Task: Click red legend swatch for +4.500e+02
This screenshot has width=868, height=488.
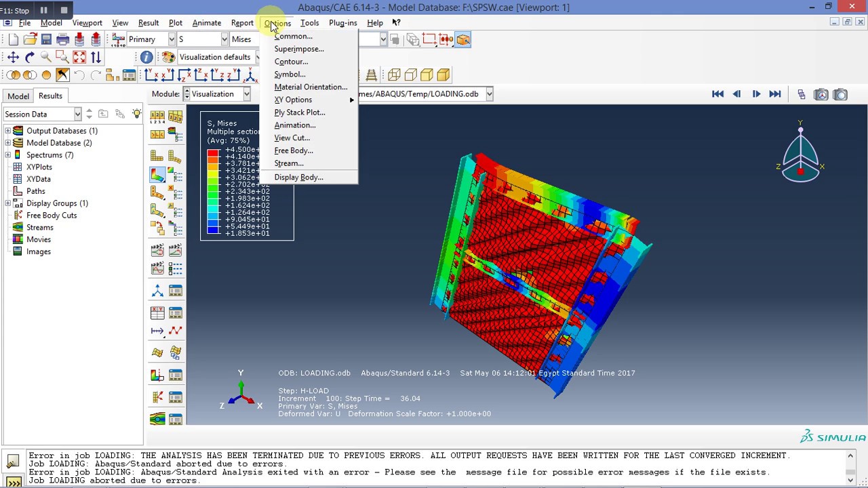Action: tap(214, 153)
